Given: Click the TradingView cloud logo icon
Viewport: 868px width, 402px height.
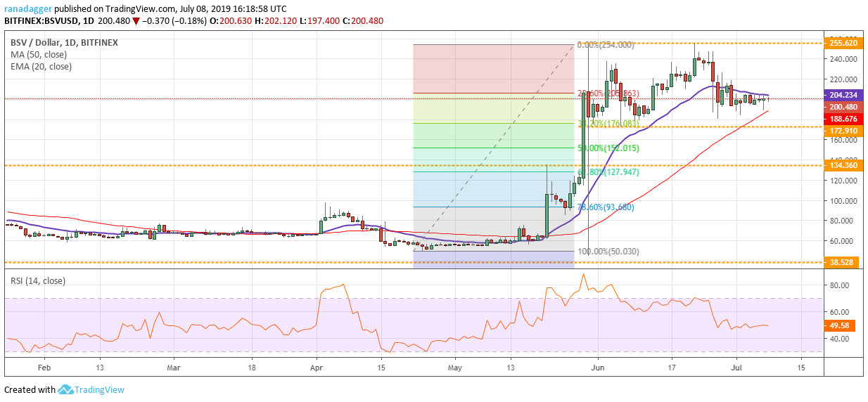Looking at the screenshot, I should (67, 389).
